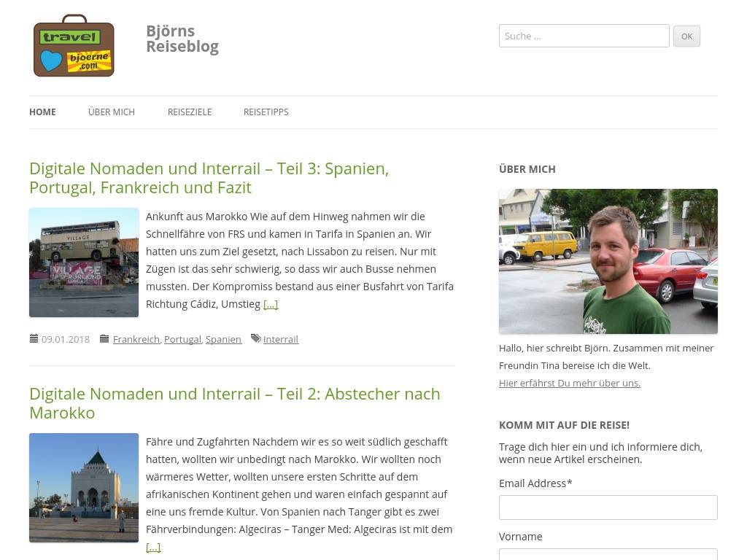Image resolution: width=747 pixels, height=560 pixels.
Task: Click 'Hier erfährst Du mehr über uns' link
Action: tap(570, 383)
